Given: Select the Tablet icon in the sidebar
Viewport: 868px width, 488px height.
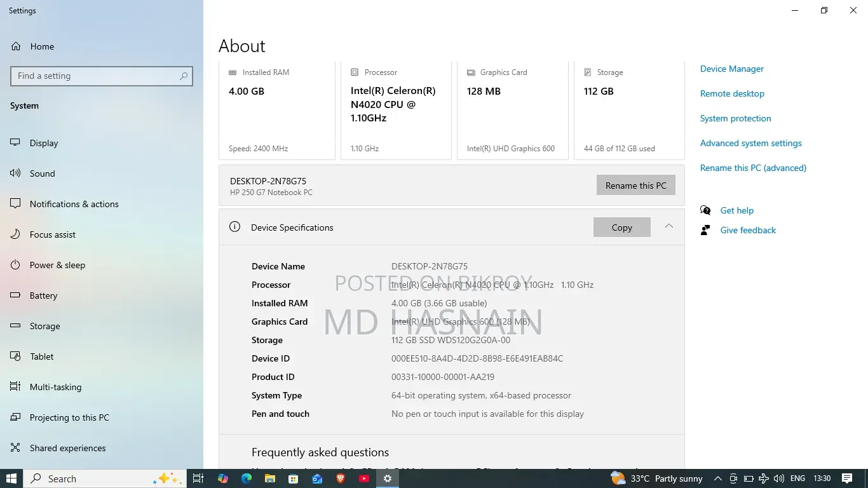Looking at the screenshot, I should pyautogui.click(x=15, y=356).
